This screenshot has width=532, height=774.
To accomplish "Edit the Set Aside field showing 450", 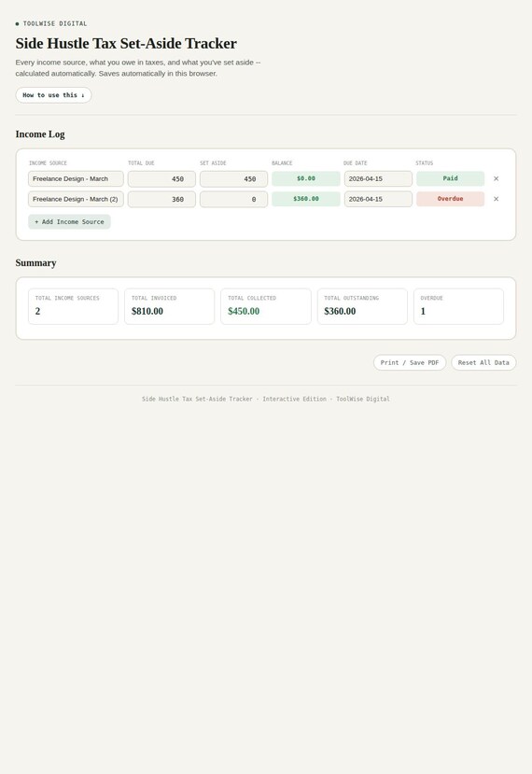I will 233,178.
